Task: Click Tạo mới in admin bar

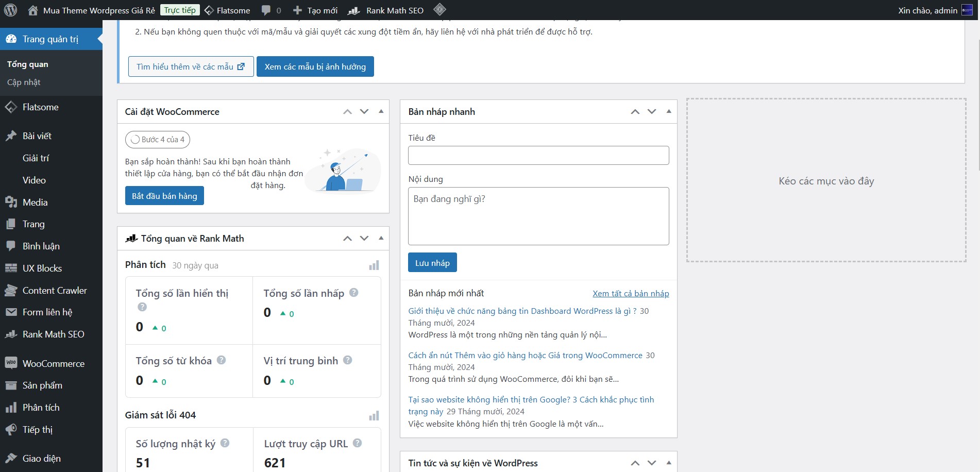Action: point(315,10)
